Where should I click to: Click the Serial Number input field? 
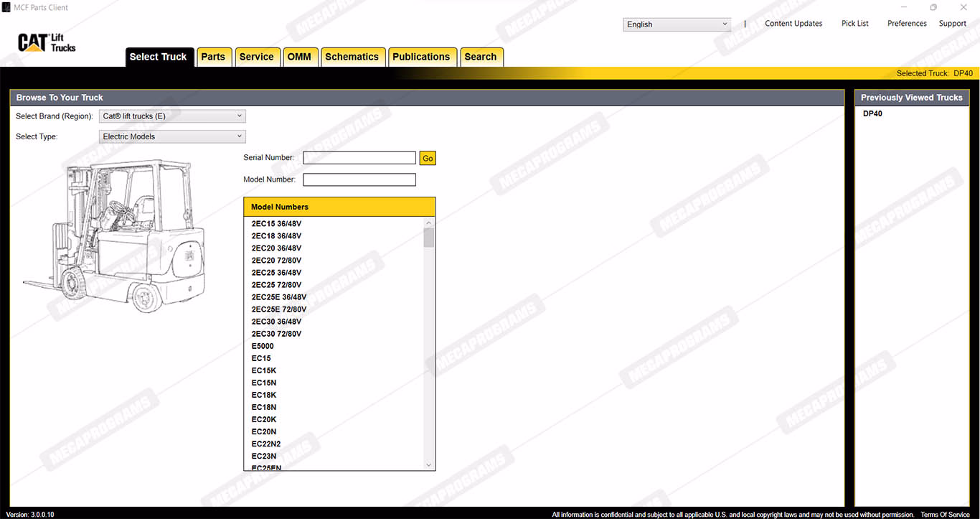pyautogui.click(x=359, y=158)
